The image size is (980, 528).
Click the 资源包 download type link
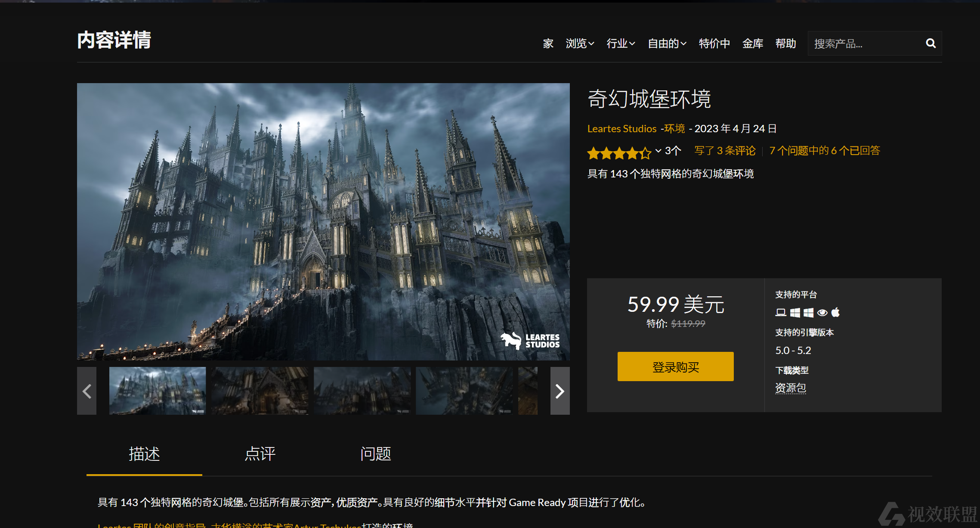[x=791, y=388]
